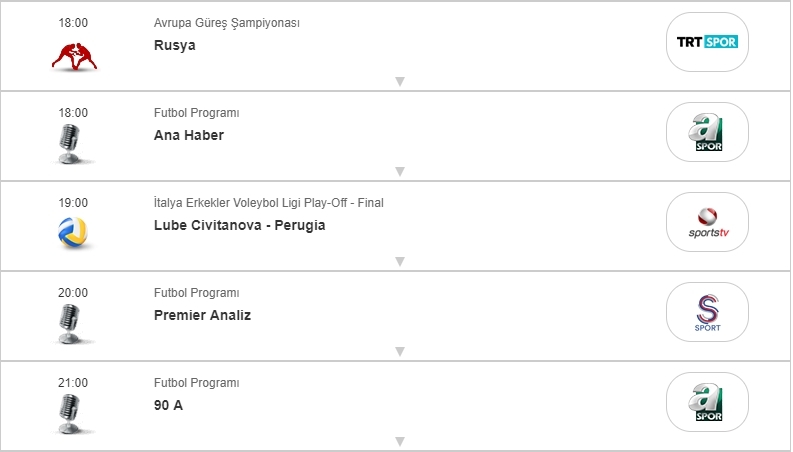Click the microphone icon beside 90 A
The height and width of the screenshot is (452, 793).
tap(70, 413)
